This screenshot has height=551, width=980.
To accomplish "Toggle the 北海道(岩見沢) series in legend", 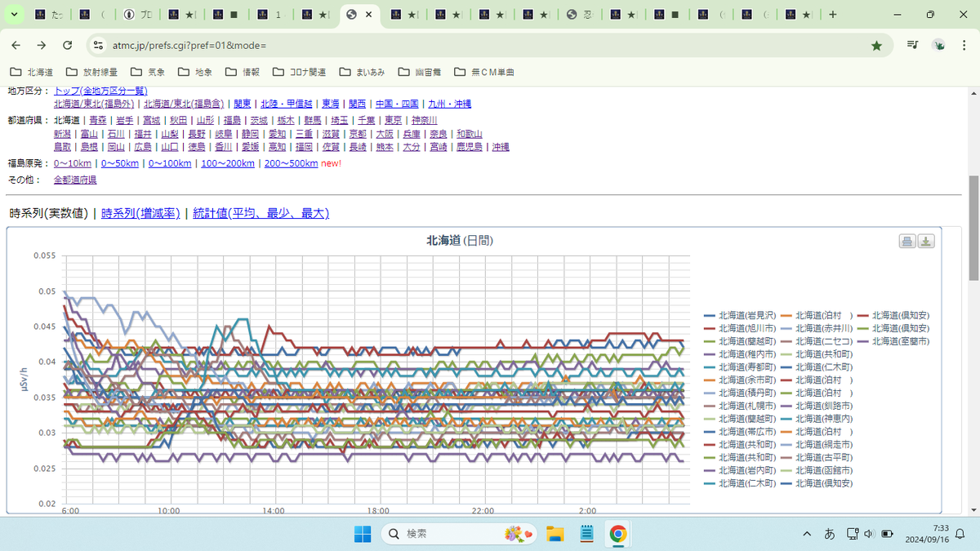I will pos(738,315).
